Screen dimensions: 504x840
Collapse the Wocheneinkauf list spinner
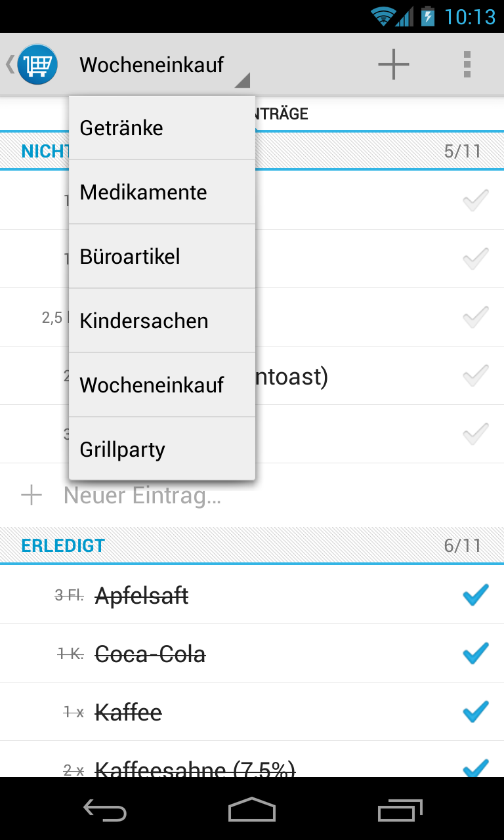pos(164,65)
